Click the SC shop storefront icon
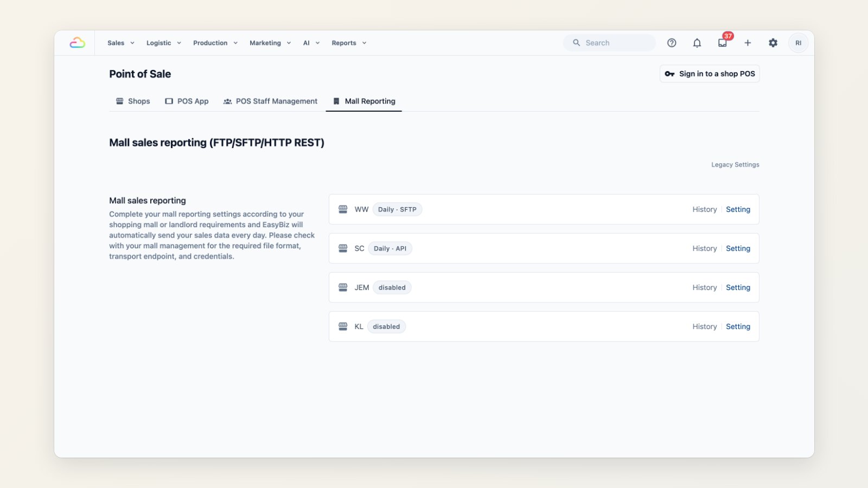Screen dimensions: 868x488 [x=343, y=248]
